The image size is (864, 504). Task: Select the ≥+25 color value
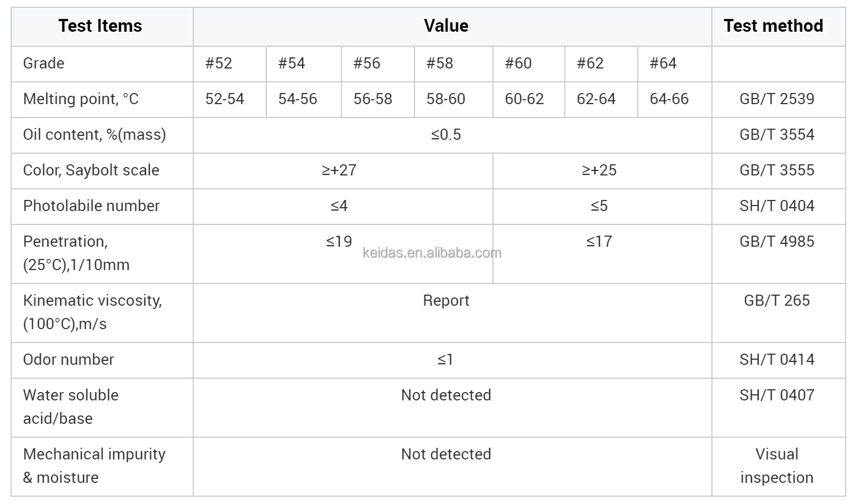(x=599, y=170)
